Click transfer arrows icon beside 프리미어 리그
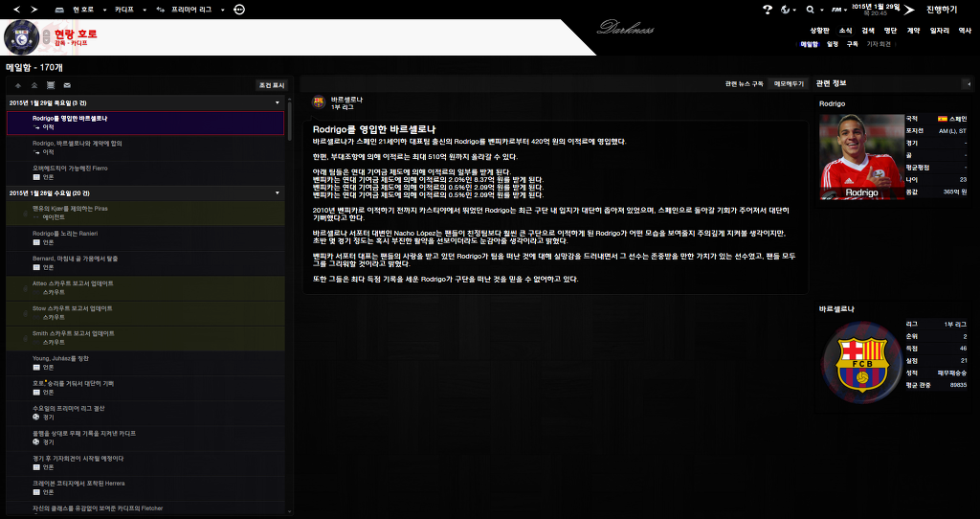Screen dimensions: 980x519 161,10
